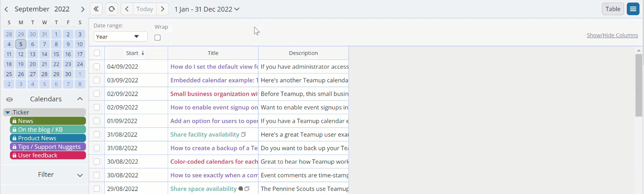644x194 pixels.
Task: Select the row dated 01/09/2022
Action: [97, 121]
